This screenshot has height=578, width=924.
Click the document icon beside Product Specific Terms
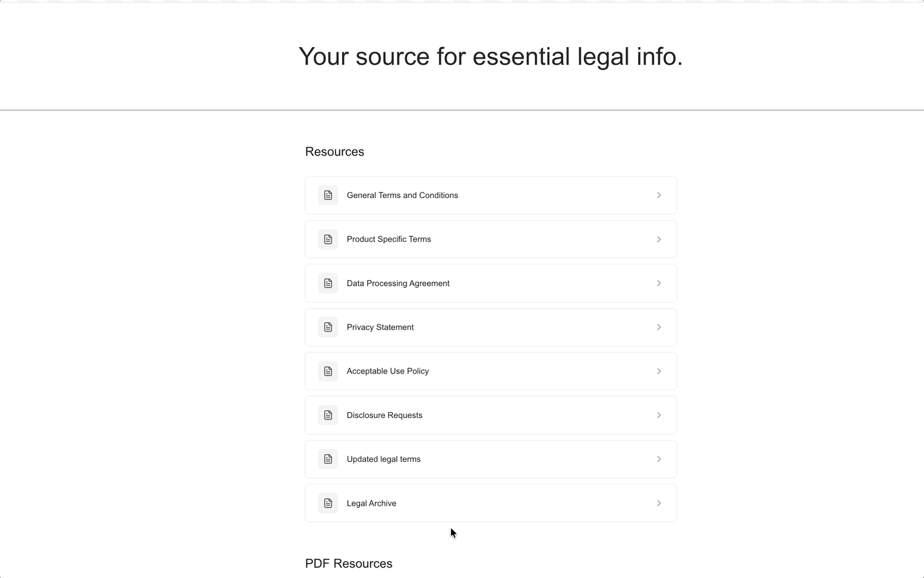328,239
